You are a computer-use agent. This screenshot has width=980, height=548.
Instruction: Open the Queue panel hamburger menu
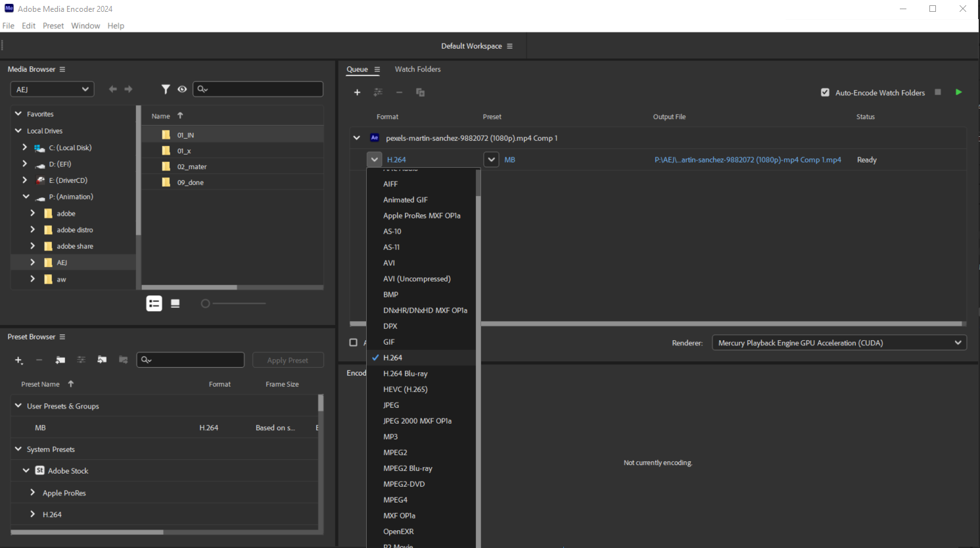[377, 70]
